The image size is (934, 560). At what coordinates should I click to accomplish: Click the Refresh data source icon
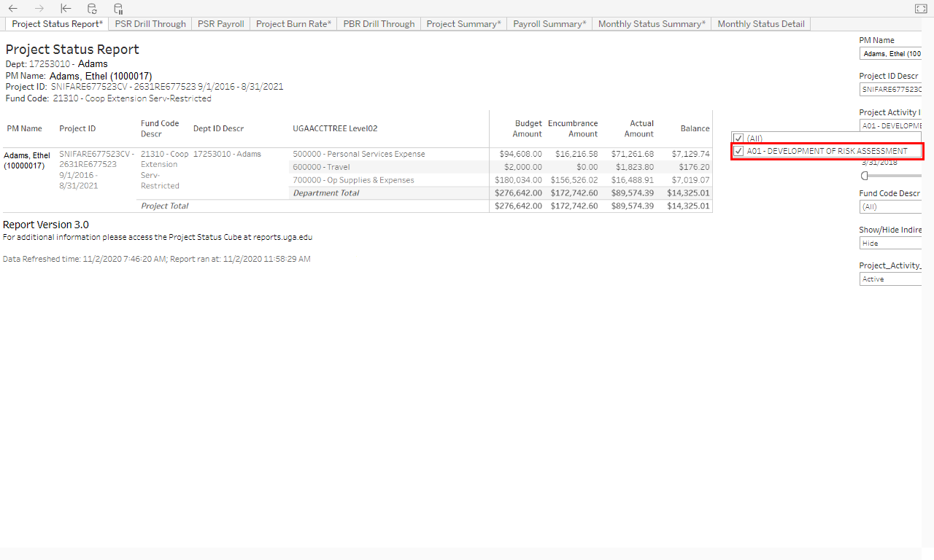pyautogui.click(x=92, y=9)
